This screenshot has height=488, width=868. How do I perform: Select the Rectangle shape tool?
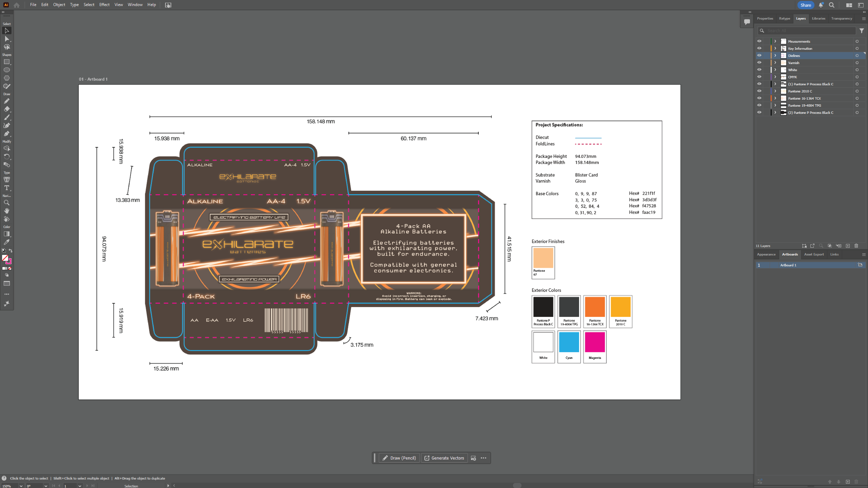click(x=7, y=62)
